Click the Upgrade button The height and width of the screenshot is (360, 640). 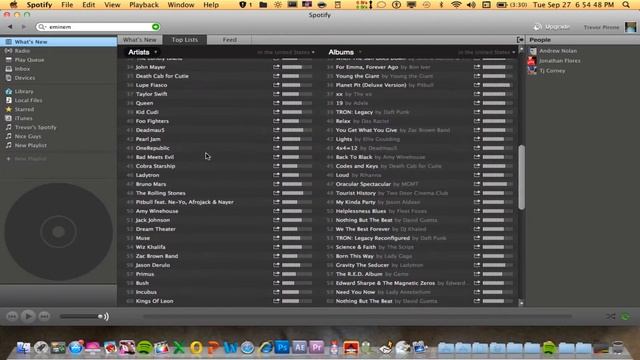[x=552, y=27]
